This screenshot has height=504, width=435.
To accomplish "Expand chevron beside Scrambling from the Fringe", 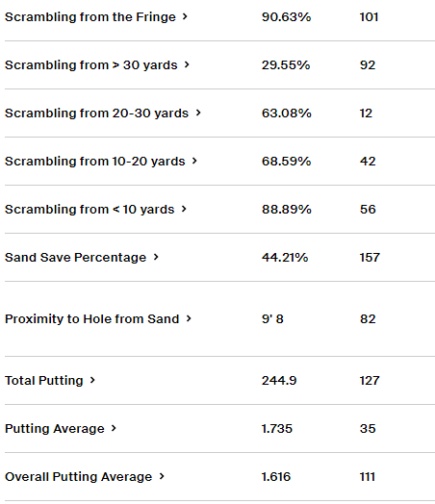I will click(x=185, y=16).
